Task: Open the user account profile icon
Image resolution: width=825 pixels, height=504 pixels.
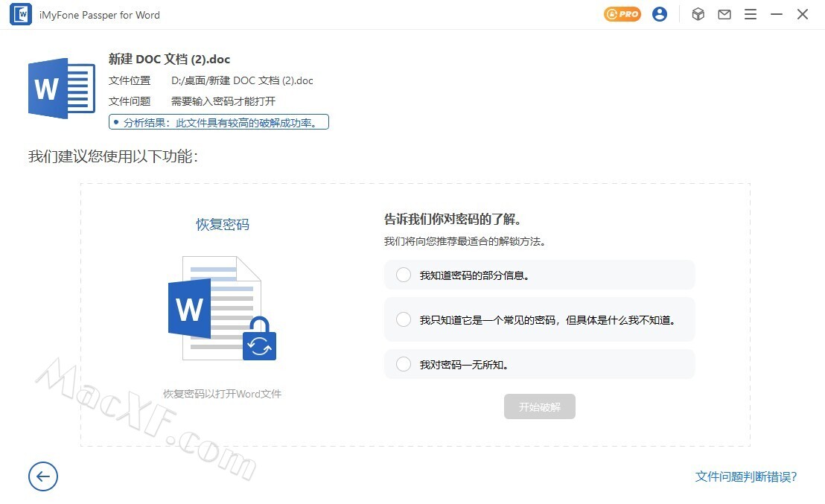Action: [659, 14]
